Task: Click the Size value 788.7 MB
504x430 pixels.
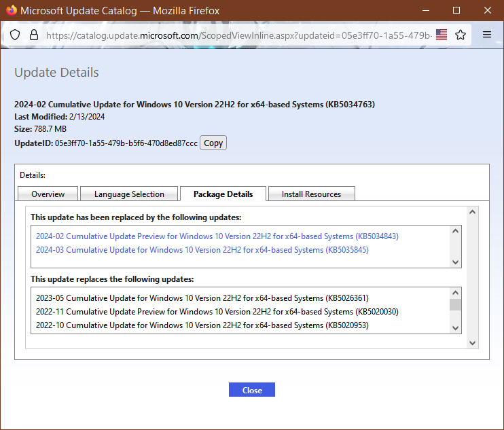Action: pyautogui.click(x=50, y=129)
